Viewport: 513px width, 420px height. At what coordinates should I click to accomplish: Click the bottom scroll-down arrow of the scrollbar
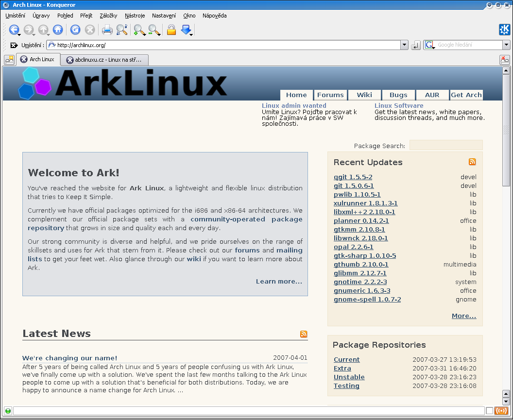point(506,402)
